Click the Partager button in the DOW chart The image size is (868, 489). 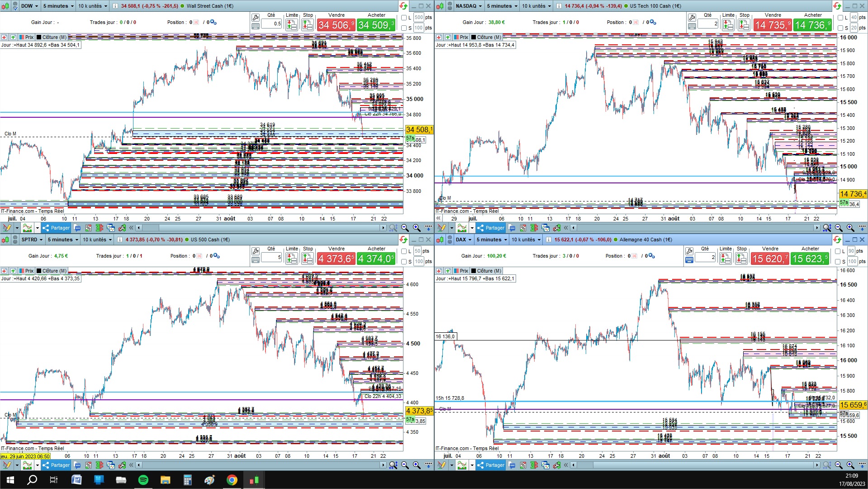pyautogui.click(x=56, y=228)
